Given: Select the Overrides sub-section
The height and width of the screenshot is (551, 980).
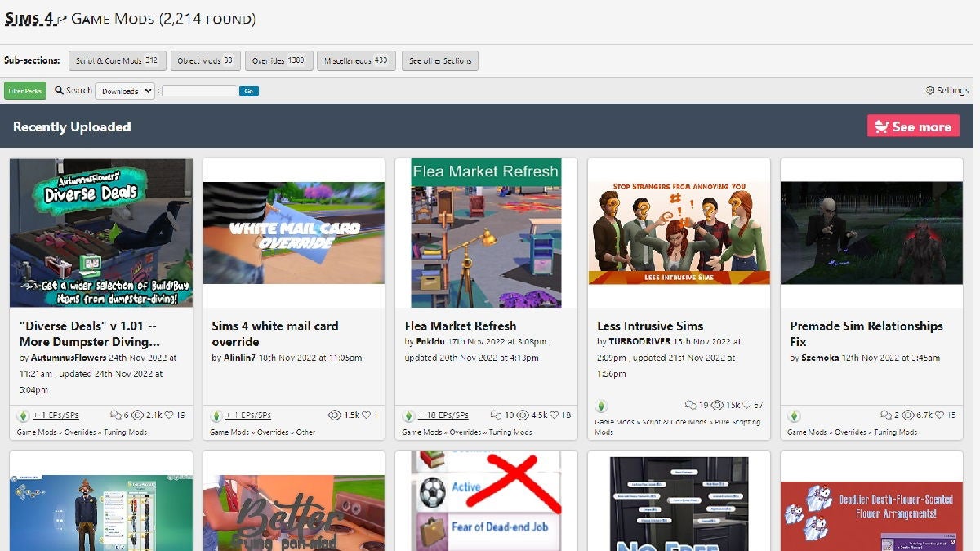Looking at the screenshot, I should (278, 60).
